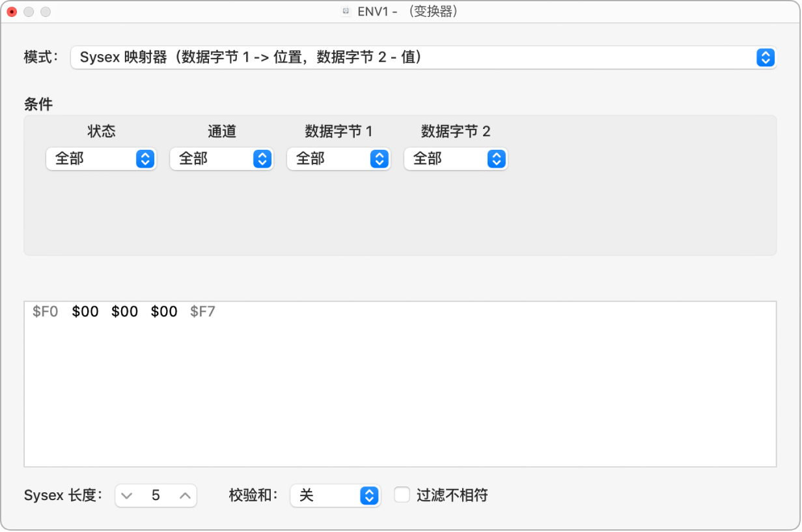Screen dimensions: 802x532
Task: Select the $F0 sysex start byte
Action: click(46, 311)
